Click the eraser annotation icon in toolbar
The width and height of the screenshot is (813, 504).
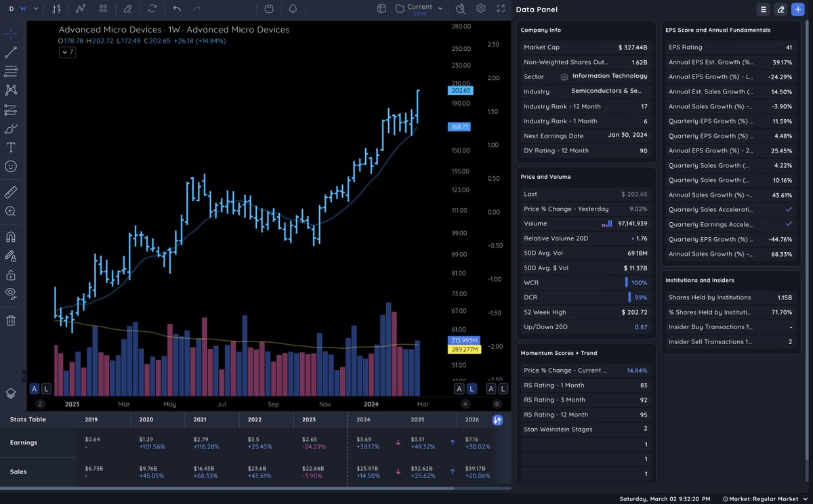click(x=128, y=9)
